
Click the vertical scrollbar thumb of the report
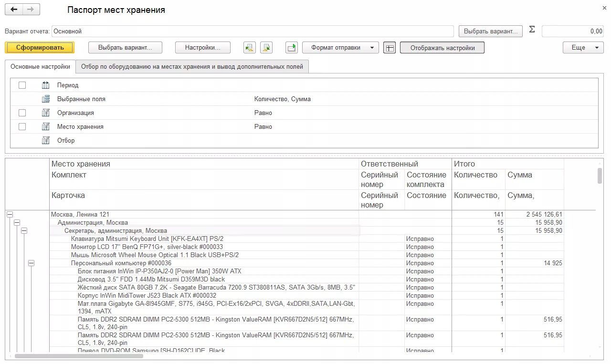click(600, 175)
